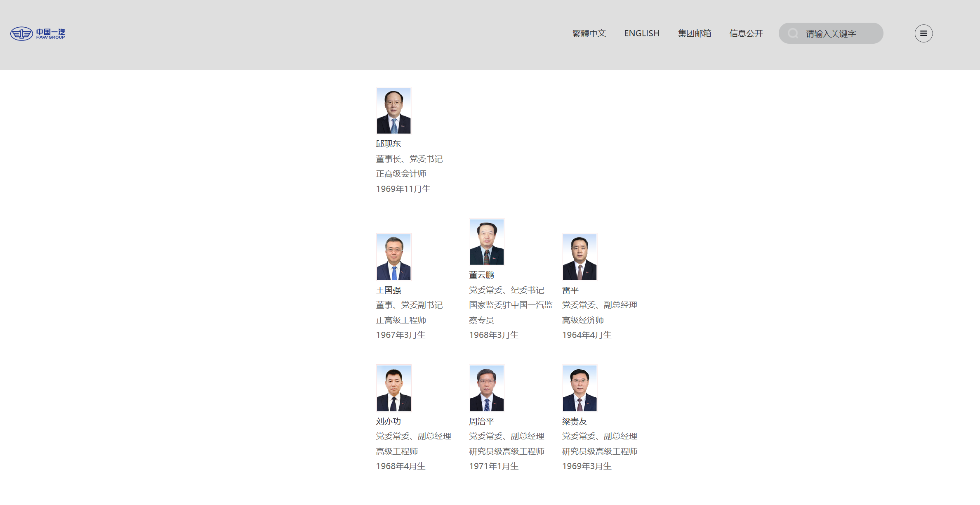Click the name 周治平
Screen dimensions: 980x505
(481, 421)
